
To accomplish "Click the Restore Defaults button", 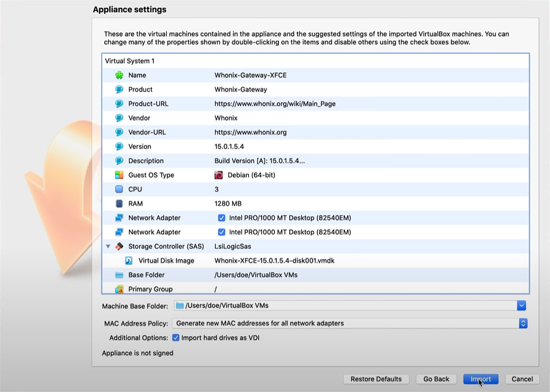I will click(376, 379).
